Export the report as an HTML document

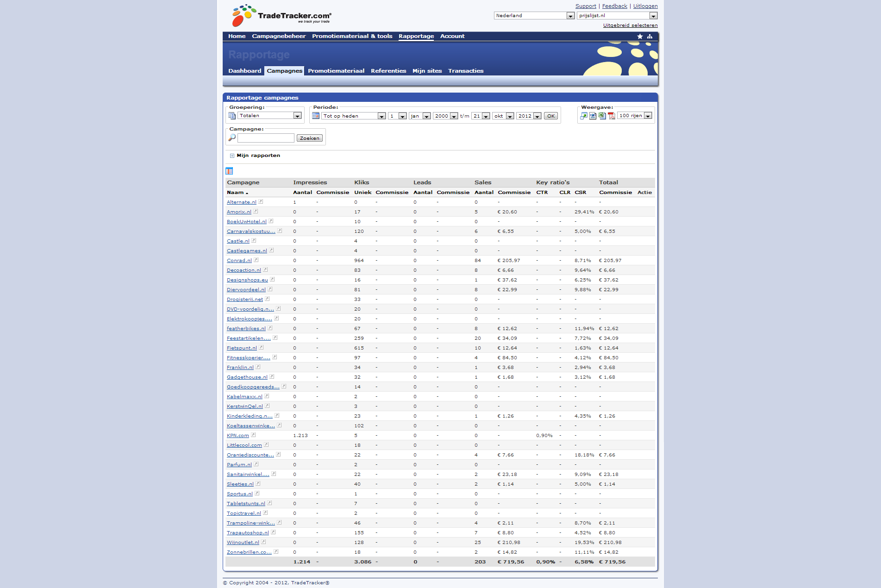593,116
